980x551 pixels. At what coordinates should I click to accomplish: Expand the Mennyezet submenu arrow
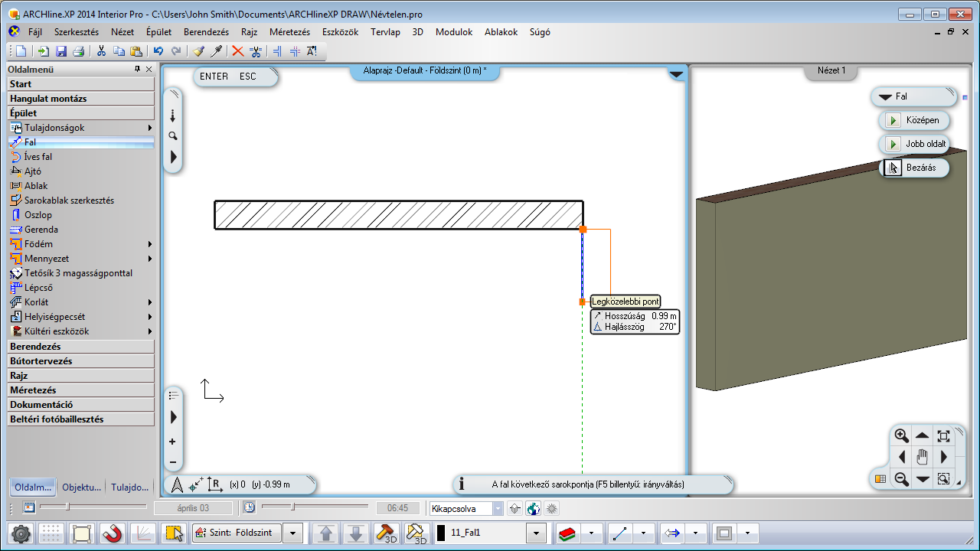150,259
